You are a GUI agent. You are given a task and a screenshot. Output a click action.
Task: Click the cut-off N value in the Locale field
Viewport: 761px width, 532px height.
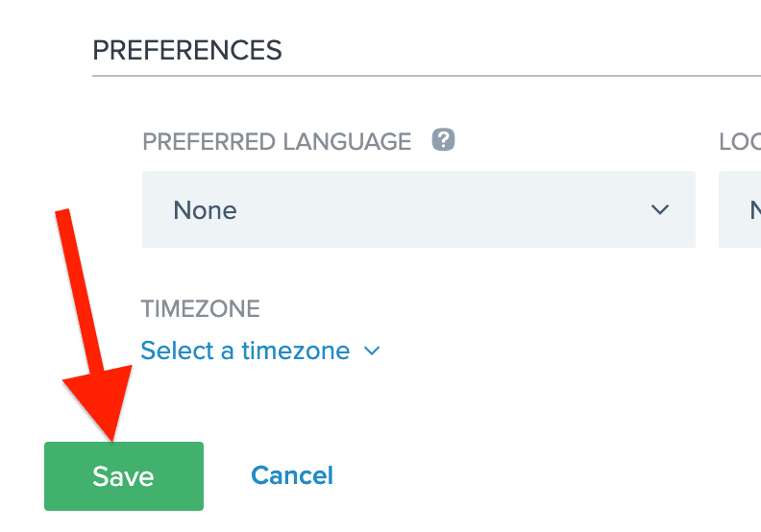[x=755, y=210]
